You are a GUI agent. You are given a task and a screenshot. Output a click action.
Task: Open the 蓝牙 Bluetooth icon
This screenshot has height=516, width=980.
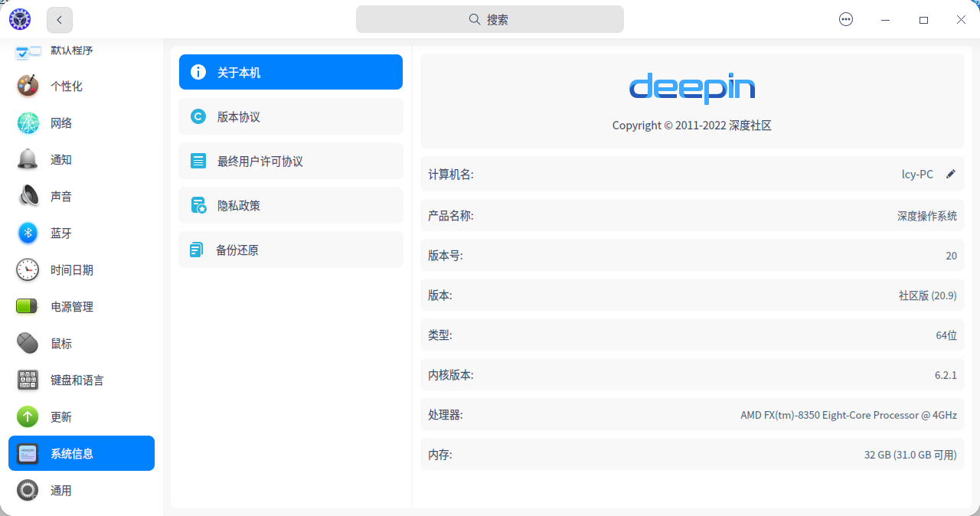28,234
